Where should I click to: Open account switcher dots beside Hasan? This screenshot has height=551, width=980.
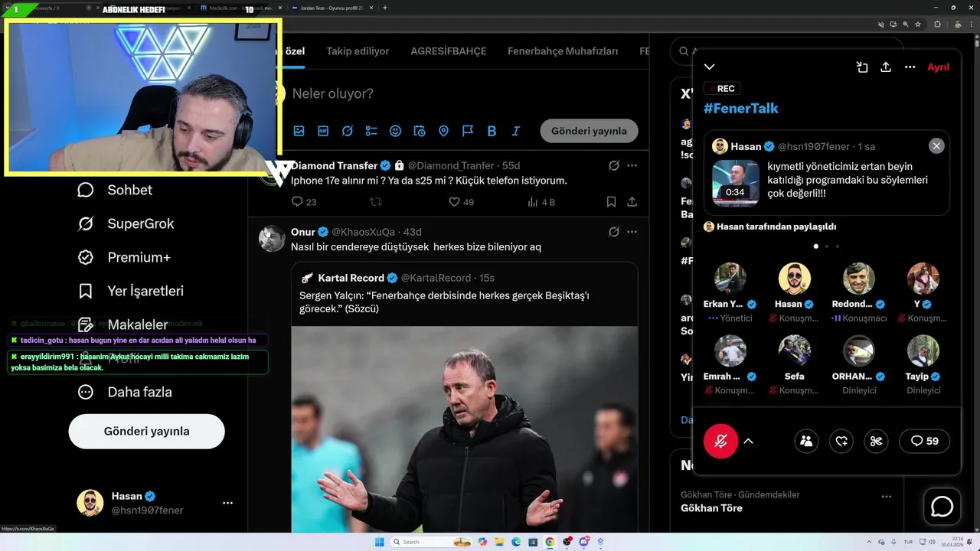[x=227, y=503]
